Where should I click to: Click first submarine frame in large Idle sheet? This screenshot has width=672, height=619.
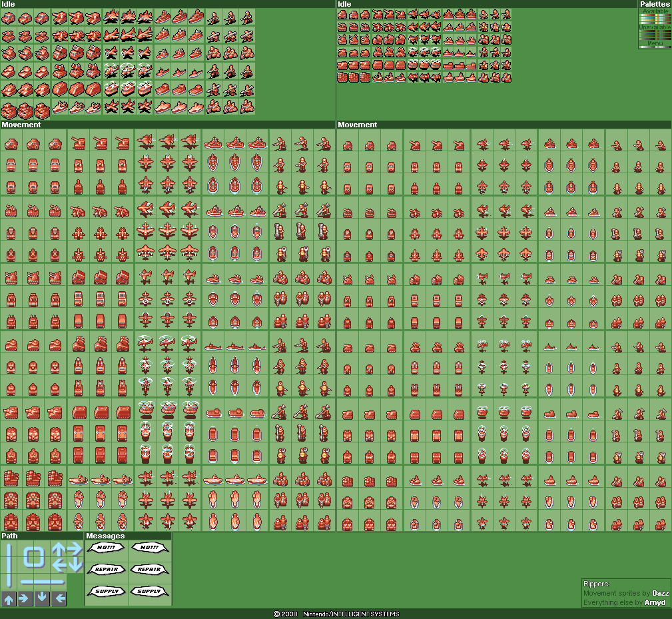pos(163,71)
